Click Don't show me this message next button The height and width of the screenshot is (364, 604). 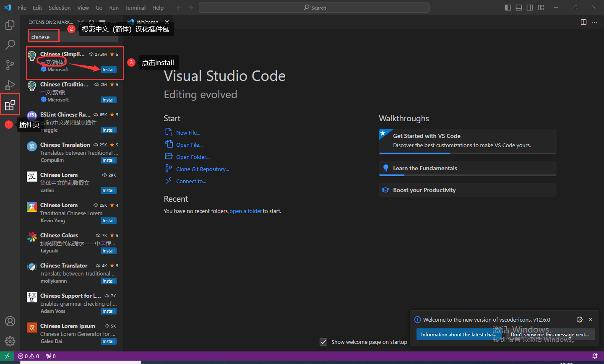click(x=549, y=334)
